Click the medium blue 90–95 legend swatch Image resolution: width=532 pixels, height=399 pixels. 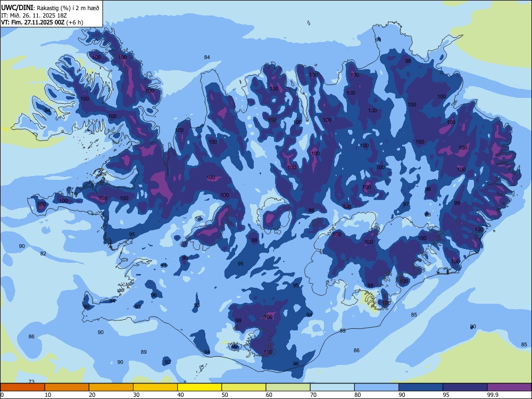pos(421,387)
